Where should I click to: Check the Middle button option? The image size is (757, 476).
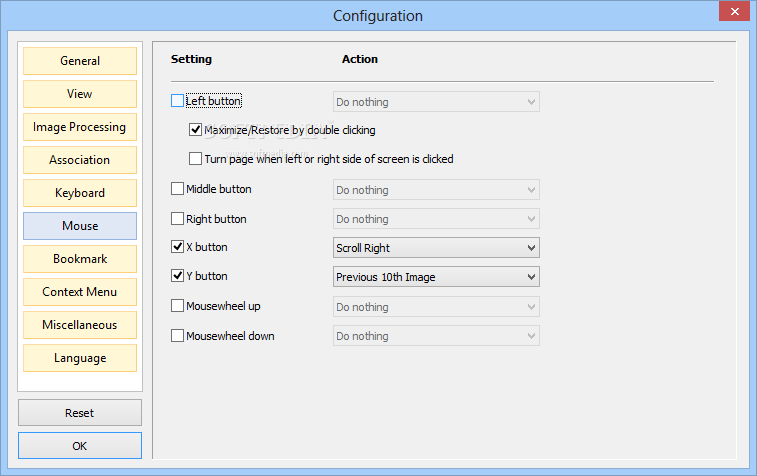click(x=177, y=188)
